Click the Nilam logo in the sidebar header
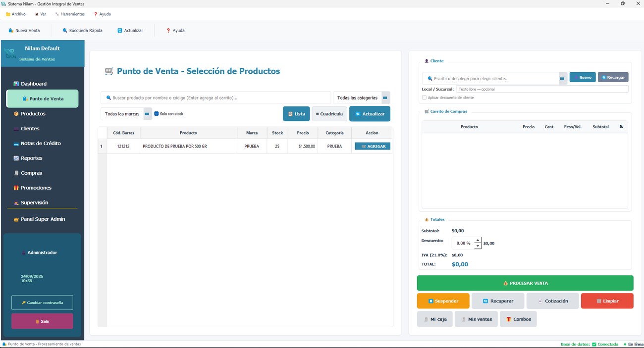Image resolution: width=644 pixels, height=348 pixels. pos(10,53)
